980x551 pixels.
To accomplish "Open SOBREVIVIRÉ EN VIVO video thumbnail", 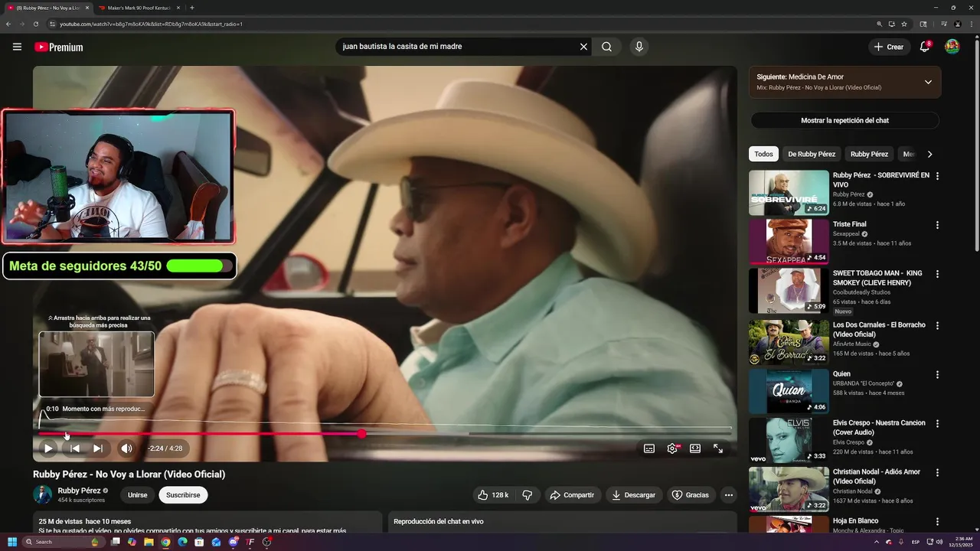I will 789,193.
